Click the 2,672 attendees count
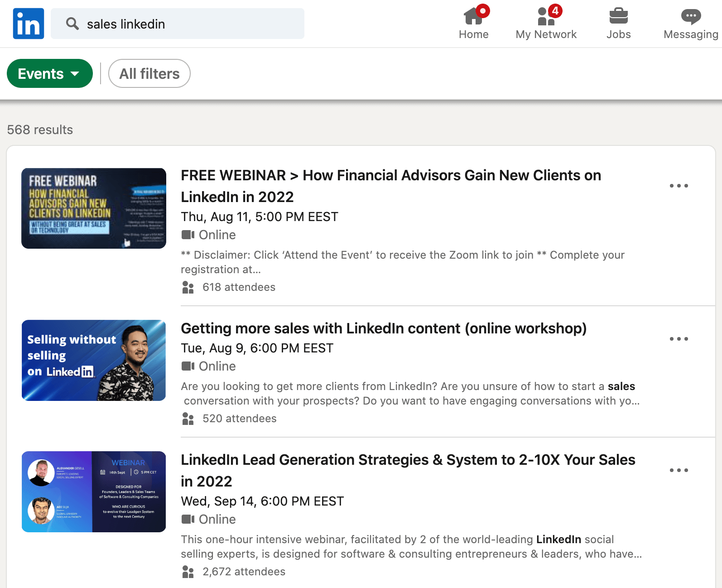Screen dimensions: 722x588 click(243, 572)
